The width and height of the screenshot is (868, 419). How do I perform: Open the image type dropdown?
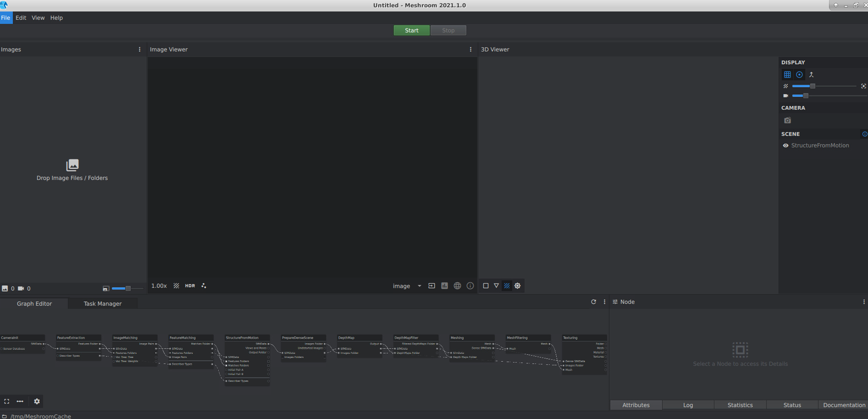407,286
